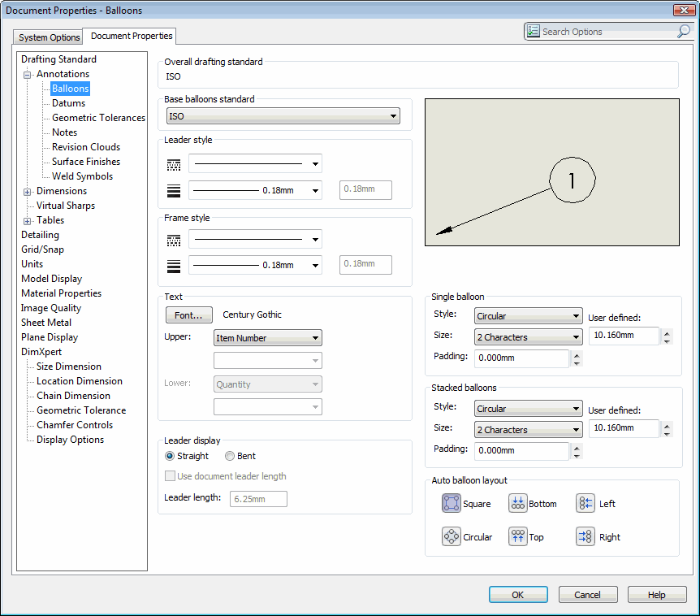
Task: Click the Frame style line thickness icon
Action: tap(174, 267)
